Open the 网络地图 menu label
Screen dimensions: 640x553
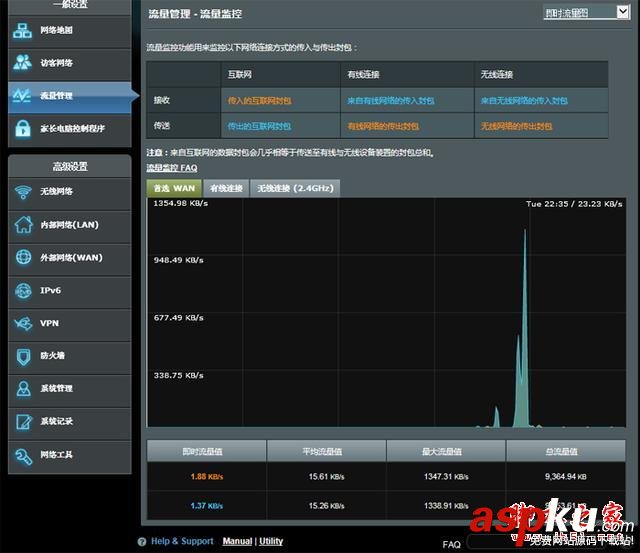coord(56,30)
